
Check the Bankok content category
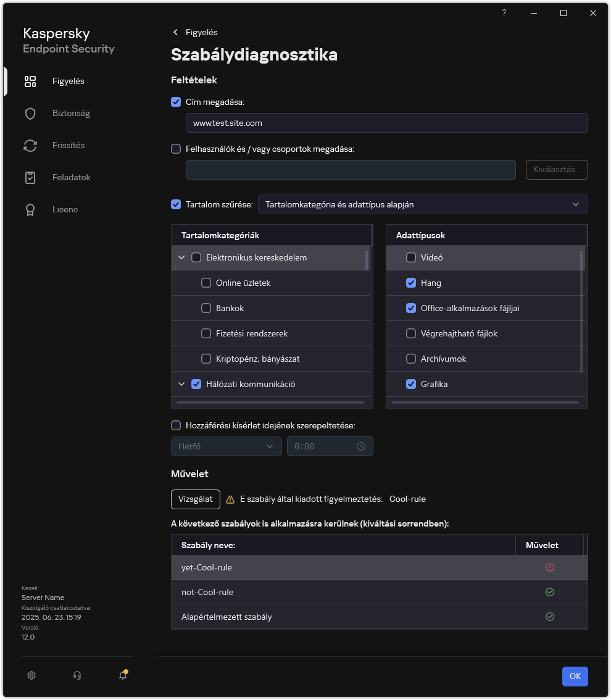click(206, 308)
